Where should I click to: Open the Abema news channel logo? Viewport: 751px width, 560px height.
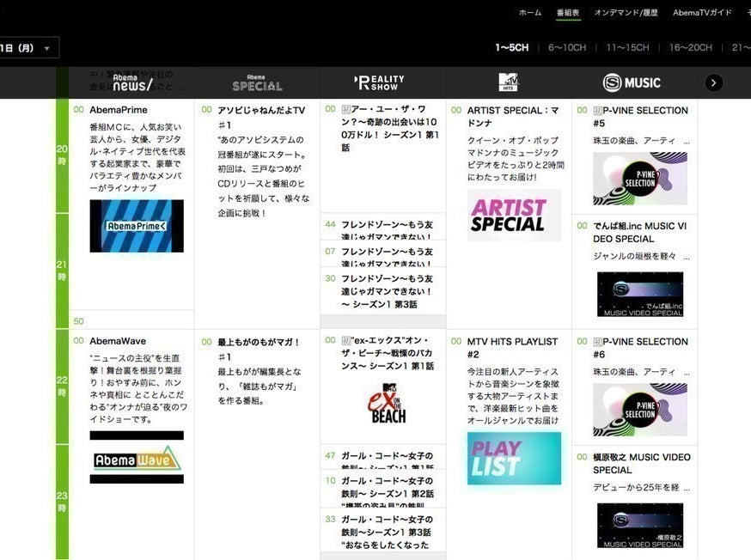pos(132,82)
